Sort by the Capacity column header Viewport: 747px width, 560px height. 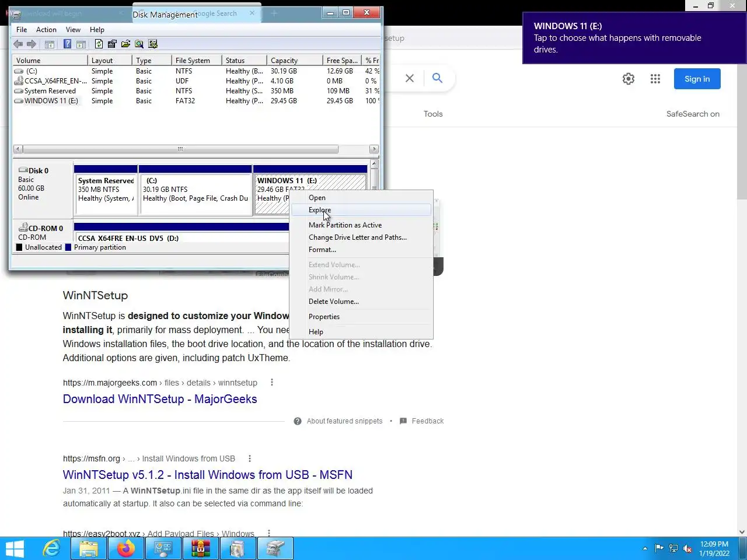click(295, 61)
